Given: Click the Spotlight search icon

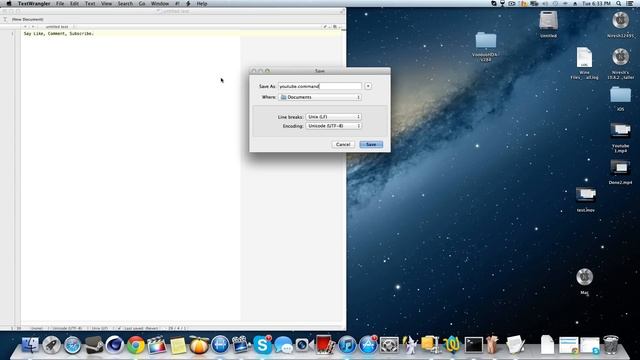Looking at the screenshot, I should (619, 4).
